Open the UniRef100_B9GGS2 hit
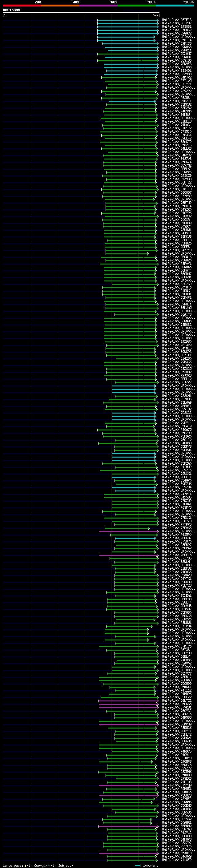 point(177,33)
